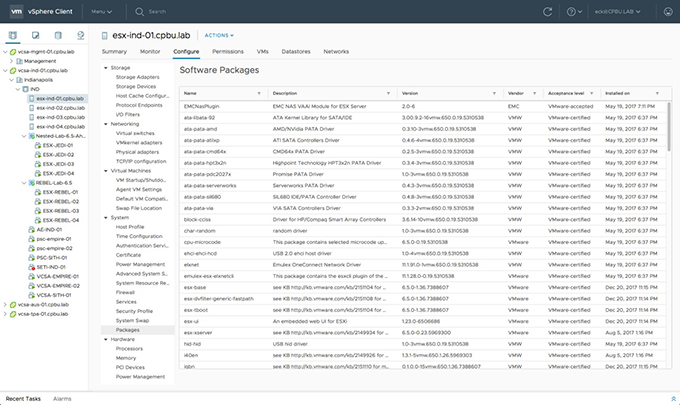Open VMkernel adapters settings
The width and height of the screenshot is (680, 405).
pos(139,143)
